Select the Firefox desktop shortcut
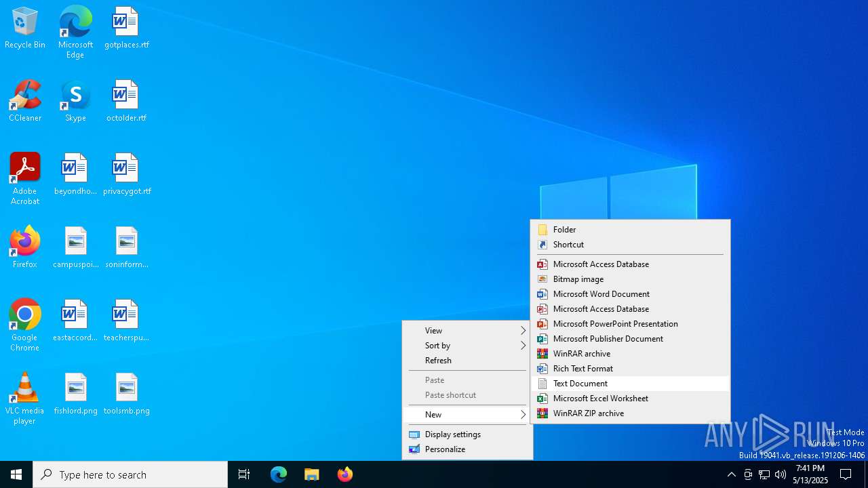 (25, 248)
